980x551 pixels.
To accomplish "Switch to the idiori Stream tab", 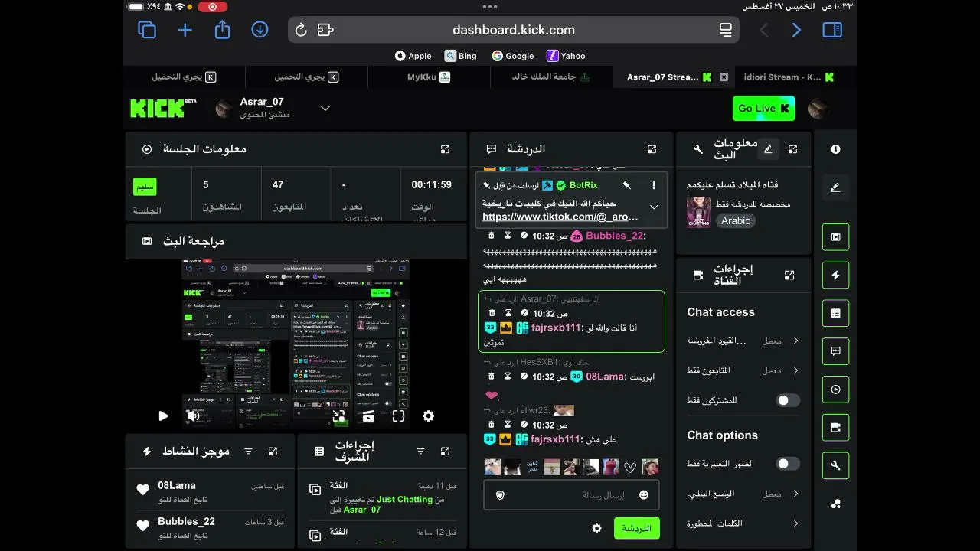I will [789, 77].
